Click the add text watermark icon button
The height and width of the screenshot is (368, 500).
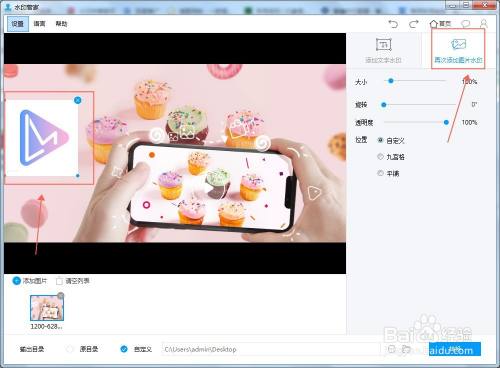coord(383,51)
